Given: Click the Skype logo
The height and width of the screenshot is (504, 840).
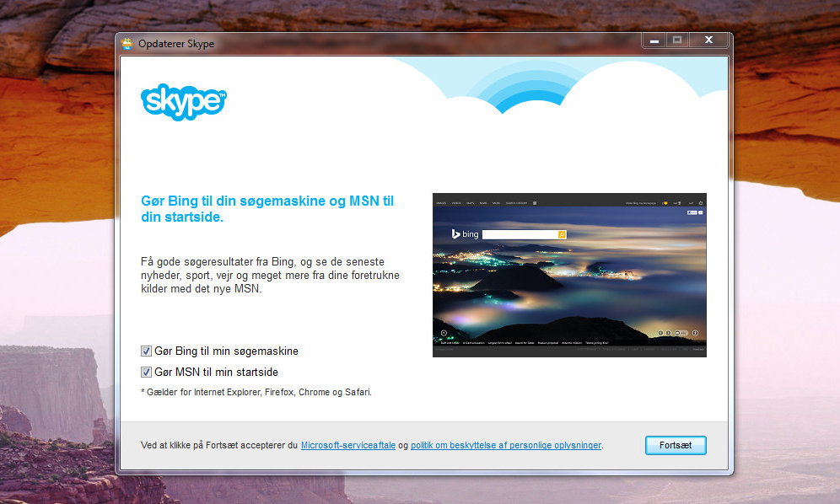Looking at the screenshot, I should click(184, 102).
